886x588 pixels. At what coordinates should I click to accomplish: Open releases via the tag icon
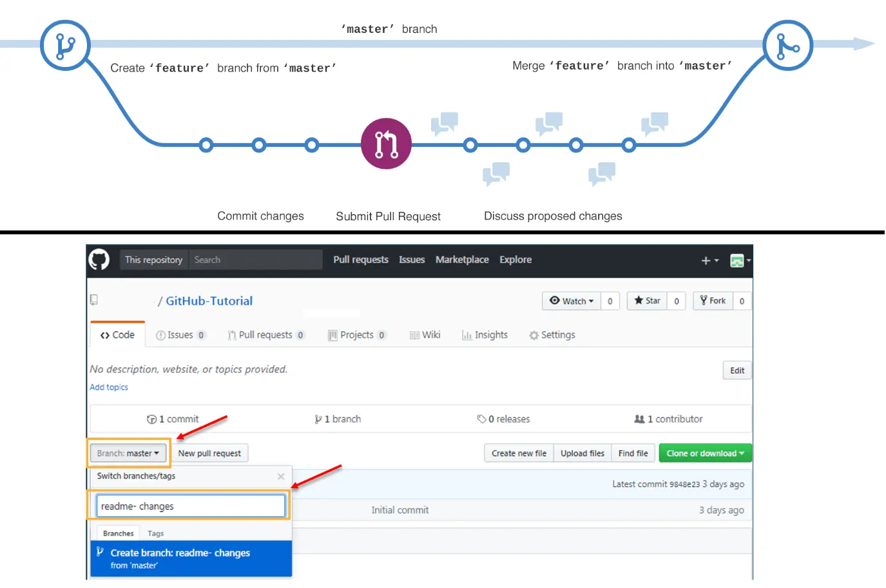483,419
